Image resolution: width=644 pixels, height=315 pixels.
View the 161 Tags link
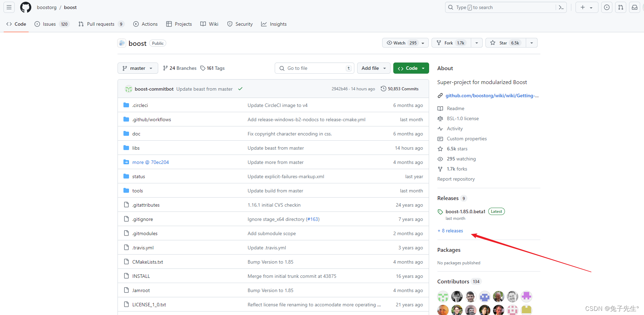212,68
